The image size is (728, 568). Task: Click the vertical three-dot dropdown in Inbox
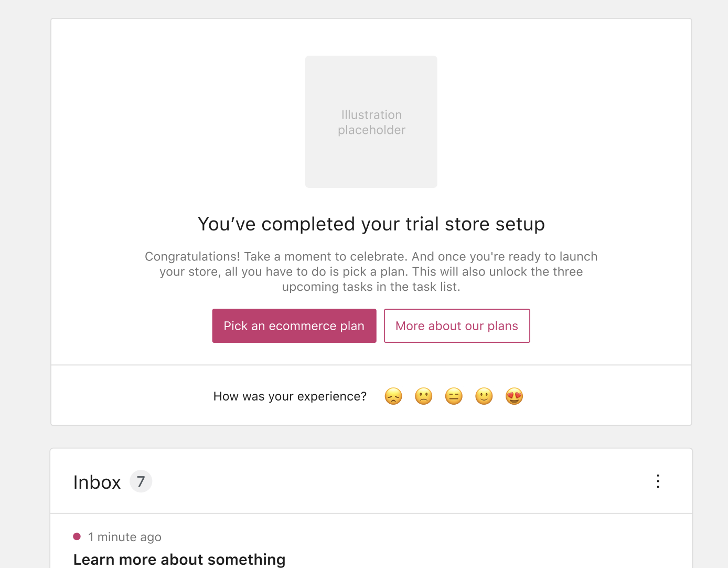point(658,481)
